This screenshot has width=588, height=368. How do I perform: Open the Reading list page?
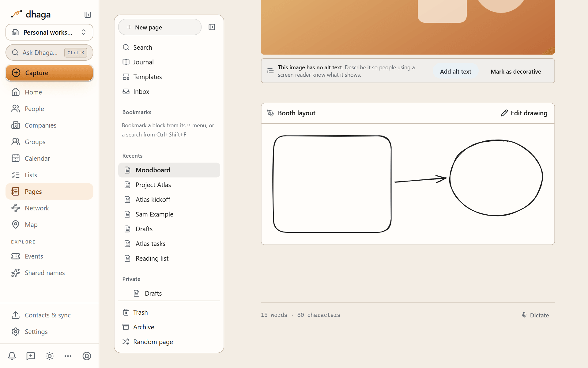169,258
